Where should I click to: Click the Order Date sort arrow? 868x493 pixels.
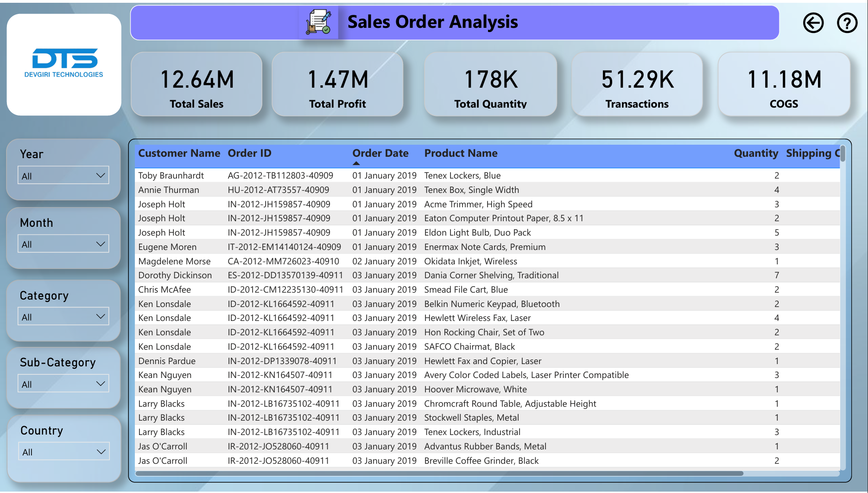tap(356, 163)
